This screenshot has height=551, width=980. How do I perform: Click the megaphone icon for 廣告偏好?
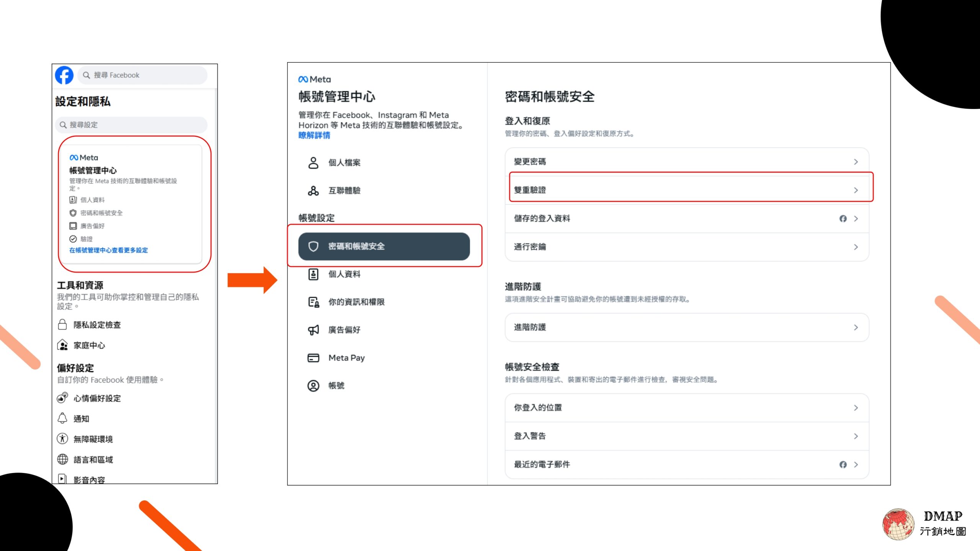[x=313, y=330]
